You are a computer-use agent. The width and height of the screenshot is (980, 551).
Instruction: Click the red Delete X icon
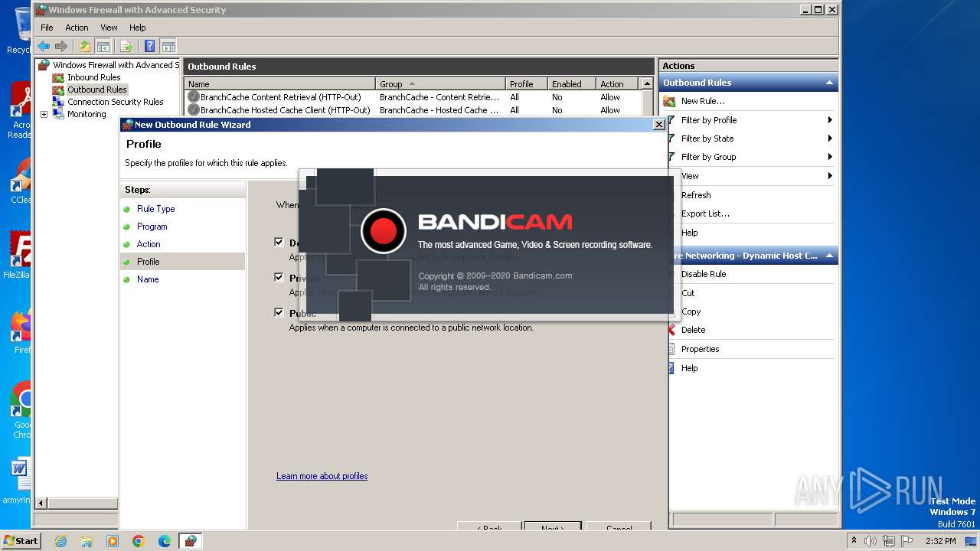[x=672, y=330]
